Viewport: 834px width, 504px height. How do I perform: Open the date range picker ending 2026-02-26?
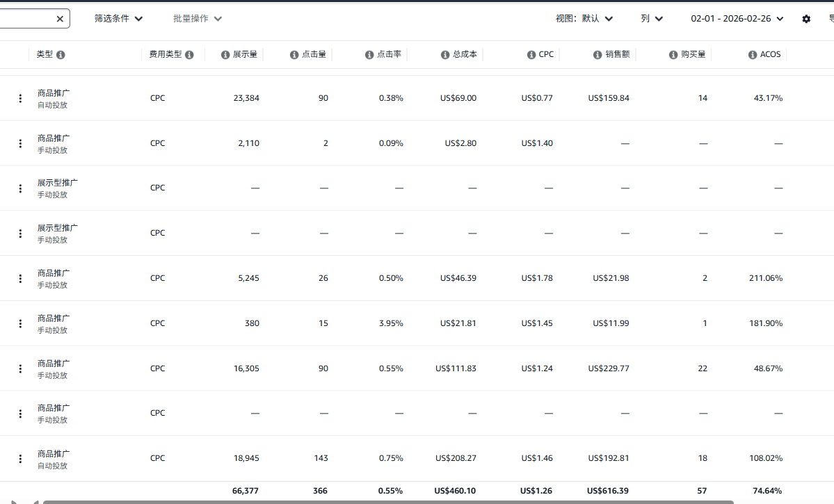[737, 19]
